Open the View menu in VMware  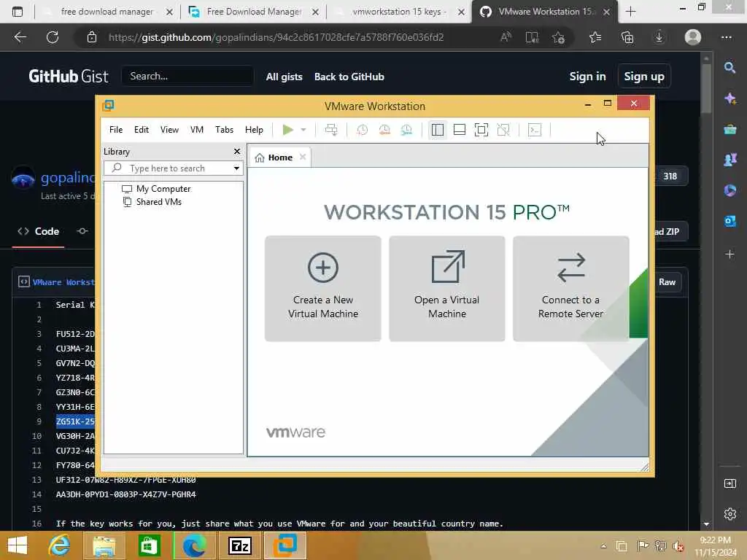(169, 130)
